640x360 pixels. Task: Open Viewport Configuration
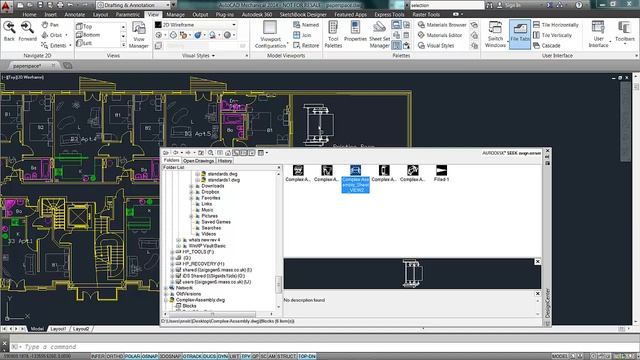pyautogui.click(x=270, y=34)
